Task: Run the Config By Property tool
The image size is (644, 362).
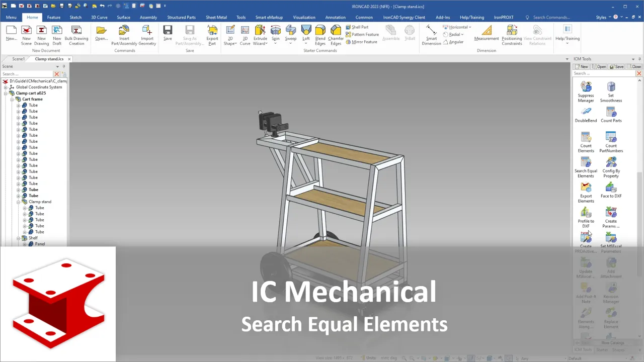Action: 611,167
